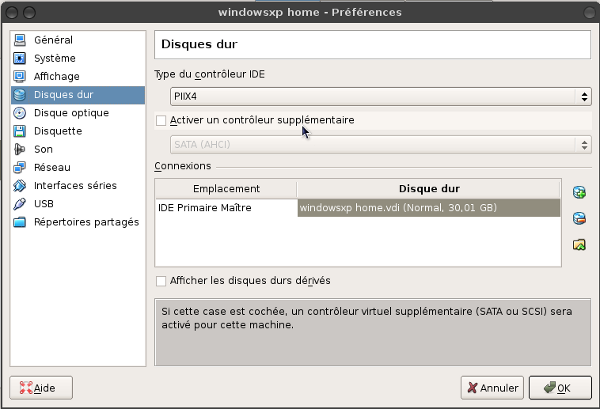Screen dimensions: 600x409
Task: Open the Répertoires partagés section
Action: tap(86, 221)
